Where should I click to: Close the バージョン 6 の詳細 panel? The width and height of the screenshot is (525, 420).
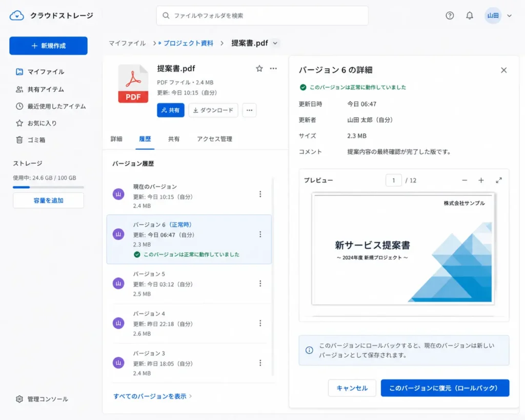click(x=503, y=70)
